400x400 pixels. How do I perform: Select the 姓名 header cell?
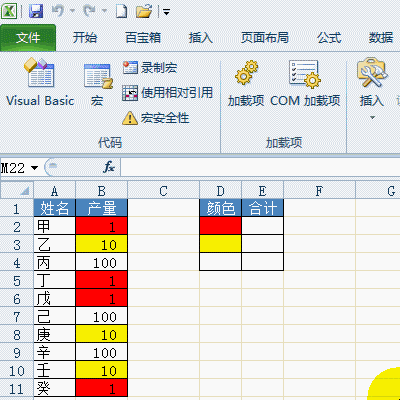[x=55, y=208]
